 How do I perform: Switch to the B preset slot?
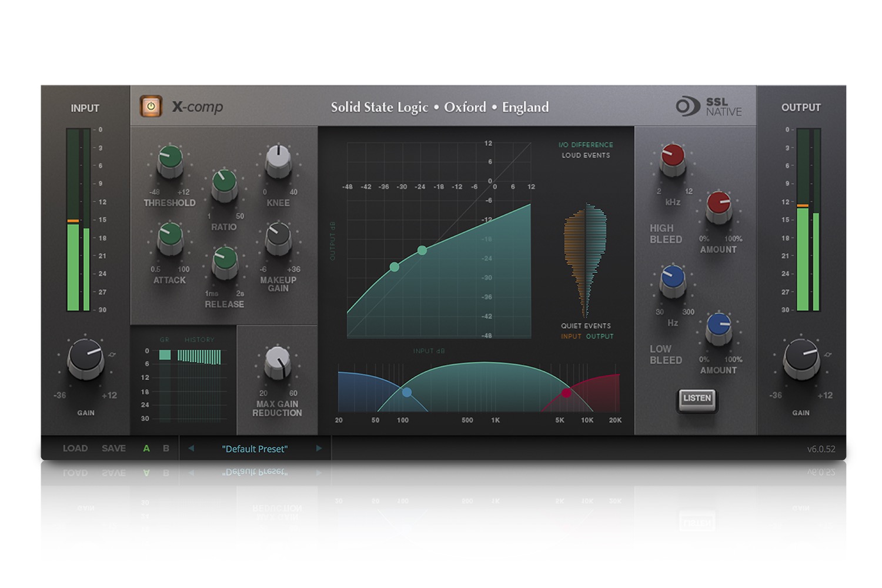click(166, 449)
